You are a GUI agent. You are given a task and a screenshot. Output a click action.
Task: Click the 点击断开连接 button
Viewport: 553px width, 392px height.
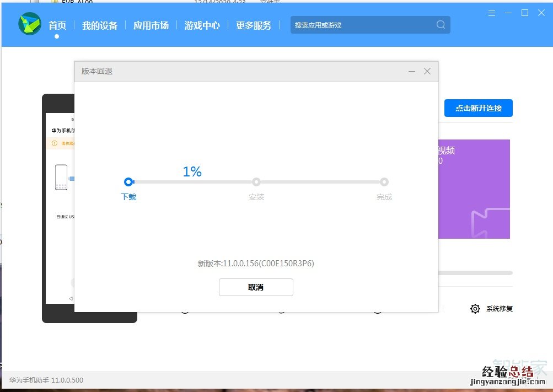pyautogui.click(x=478, y=108)
